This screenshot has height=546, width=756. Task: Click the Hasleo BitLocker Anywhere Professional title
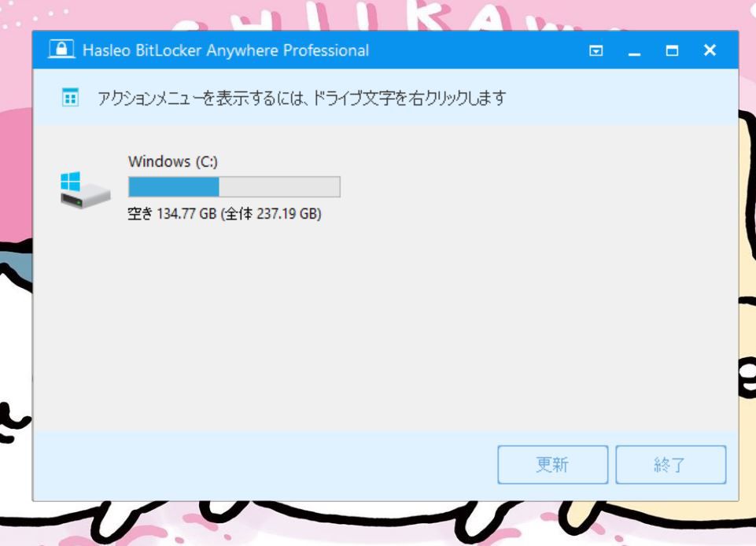pyautogui.click(x=226, y=50)
